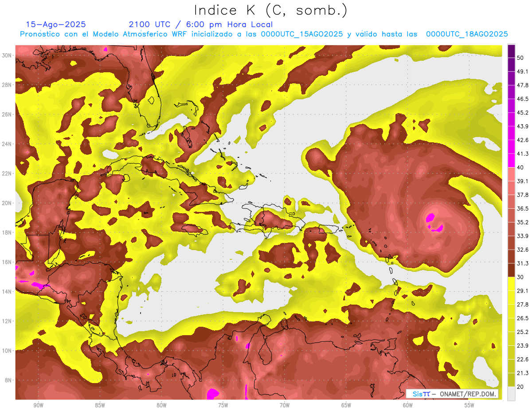Click the colorbar value 25.2
The image size is (532, 411).
tap(523, 332)
